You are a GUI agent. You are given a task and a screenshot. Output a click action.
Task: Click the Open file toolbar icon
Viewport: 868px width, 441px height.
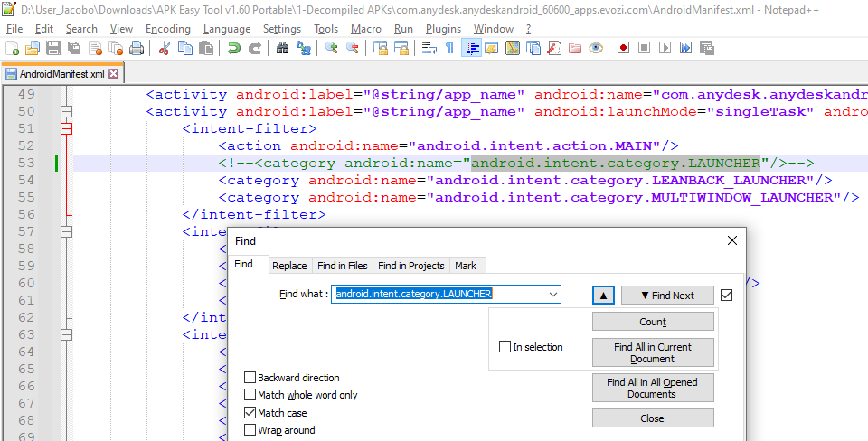33,48
